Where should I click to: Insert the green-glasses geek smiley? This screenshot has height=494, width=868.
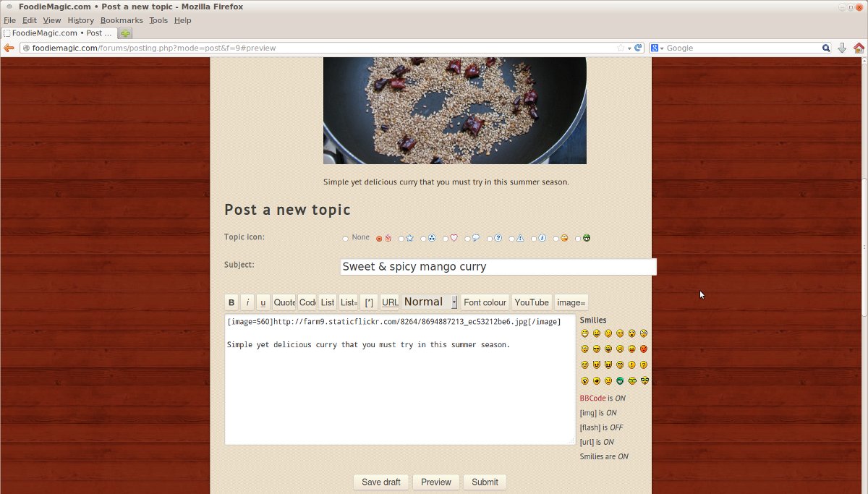pos(631,380)
